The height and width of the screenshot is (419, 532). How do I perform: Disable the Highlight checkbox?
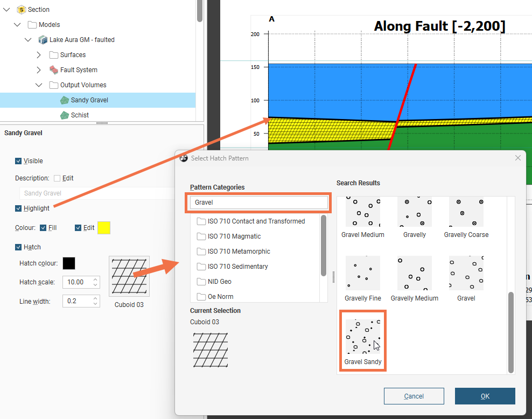19,208
